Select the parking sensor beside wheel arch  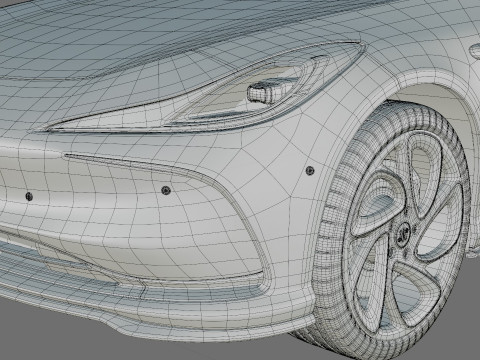click(x=310, y=171)
